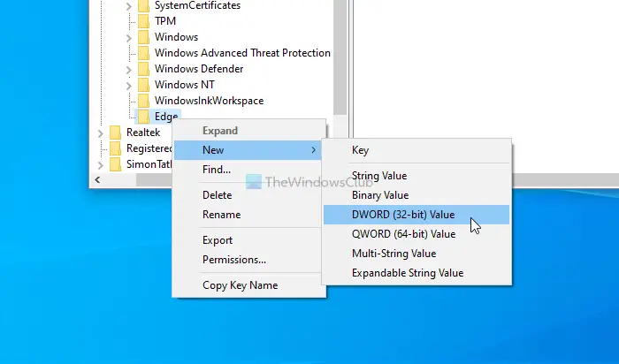Click the Realtek folder icon
Image resolution: width=619 pixels, height=364 pixels.
115,133
